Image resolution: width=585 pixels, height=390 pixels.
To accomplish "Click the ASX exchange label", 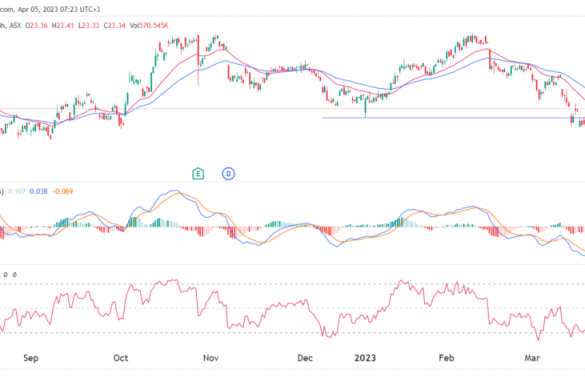I will click(15, 25).
